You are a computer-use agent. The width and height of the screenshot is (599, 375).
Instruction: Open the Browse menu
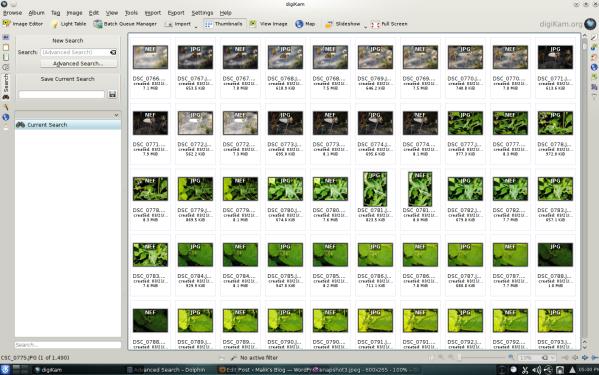(x=13, y=13)
